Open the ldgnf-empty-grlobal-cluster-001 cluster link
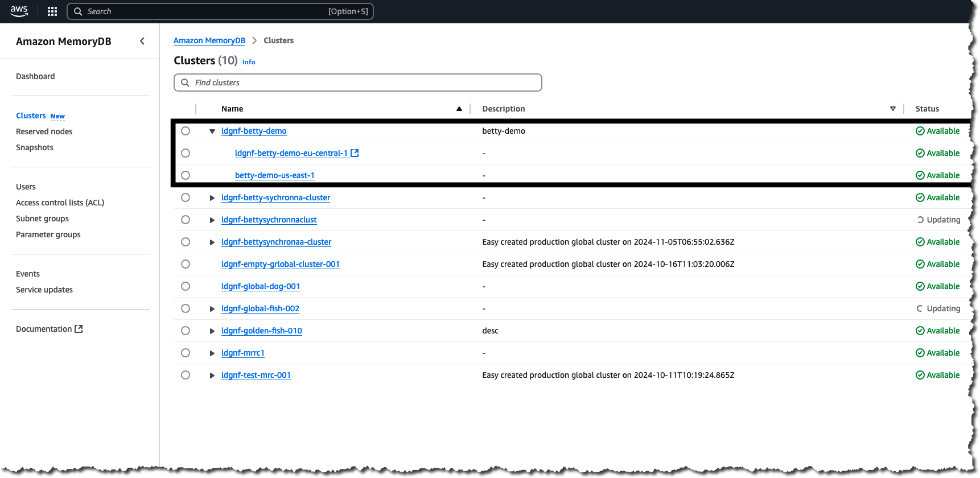Viewport: 980px width, 478px height. (x=280, y=264)
